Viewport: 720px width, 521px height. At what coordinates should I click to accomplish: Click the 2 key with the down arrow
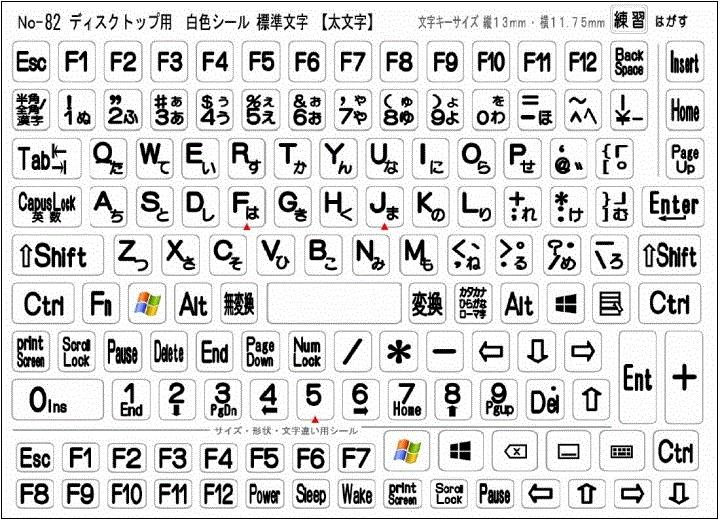pos(177,399)
